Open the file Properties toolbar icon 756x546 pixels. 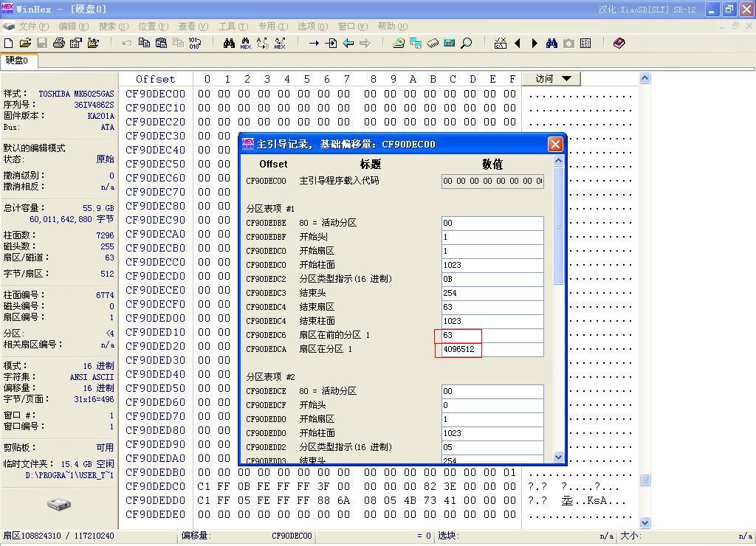[x=76, y=44]
